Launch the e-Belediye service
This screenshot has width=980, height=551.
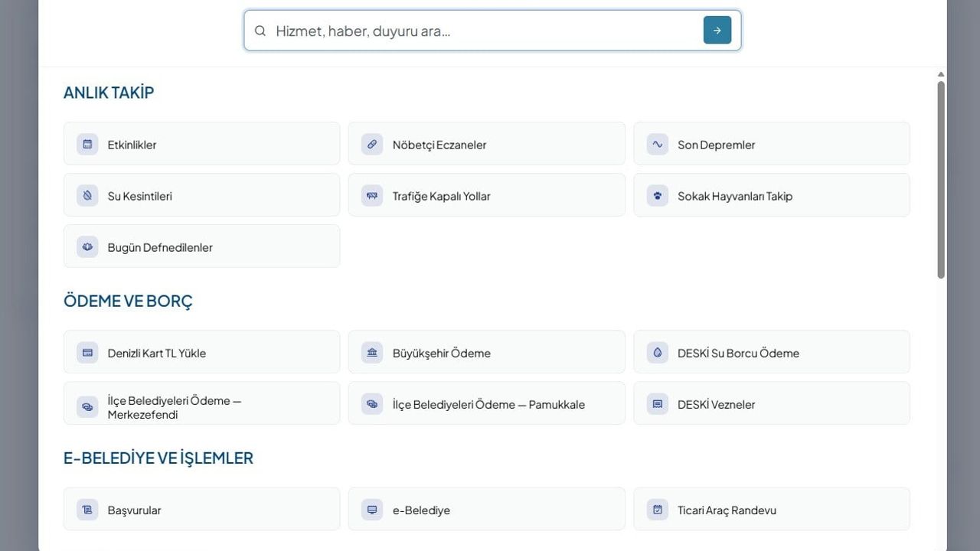pos(487,509)
